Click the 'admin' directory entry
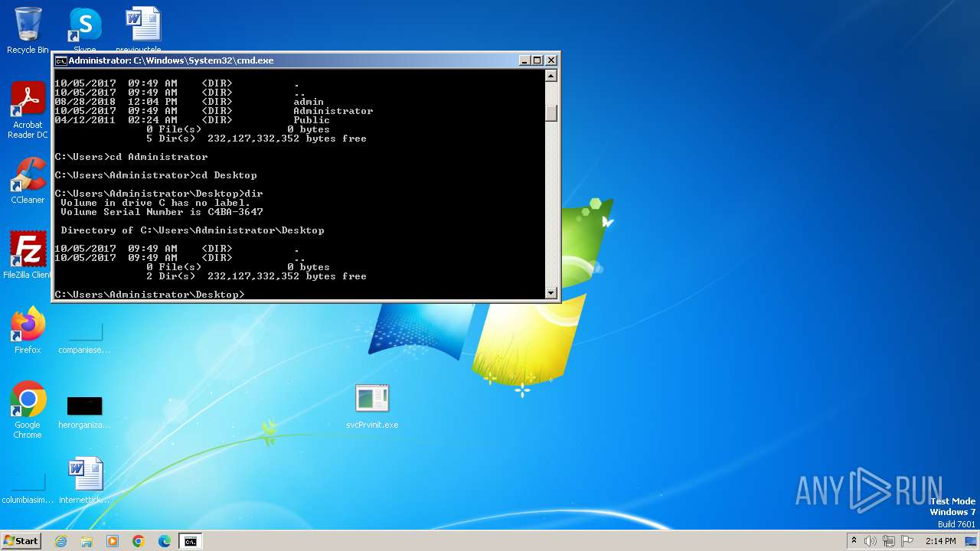Screen dimensions: 980x551 [309, 102]
